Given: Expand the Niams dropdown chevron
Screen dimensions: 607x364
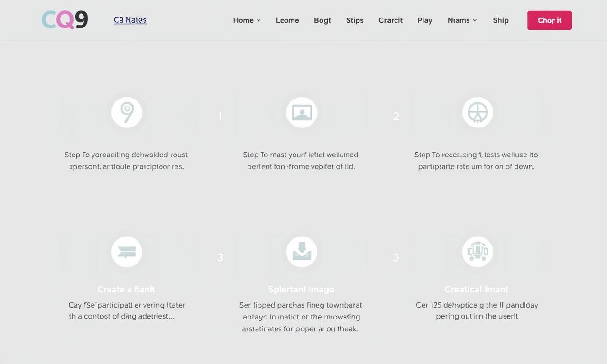Looking at the screenshot, I should 475,20.
